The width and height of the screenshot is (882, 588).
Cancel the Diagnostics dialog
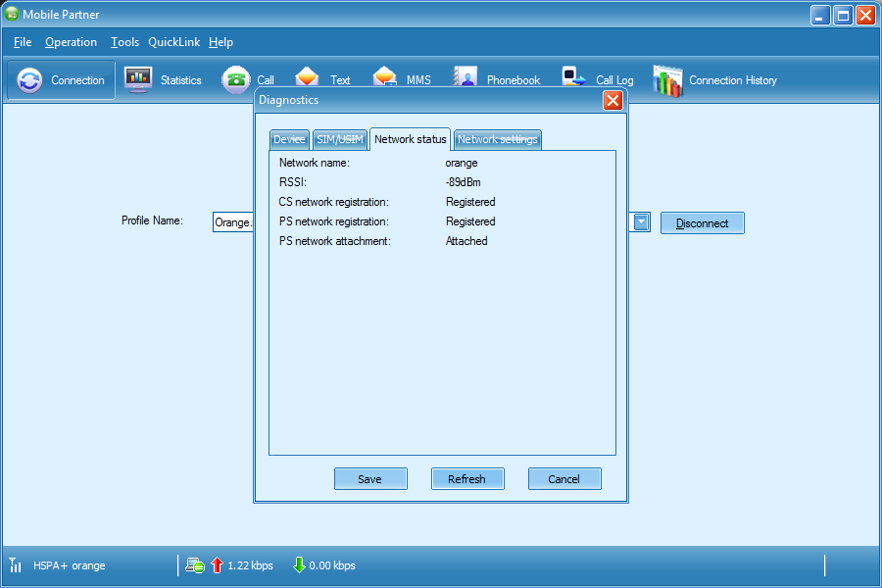[564, 479]
